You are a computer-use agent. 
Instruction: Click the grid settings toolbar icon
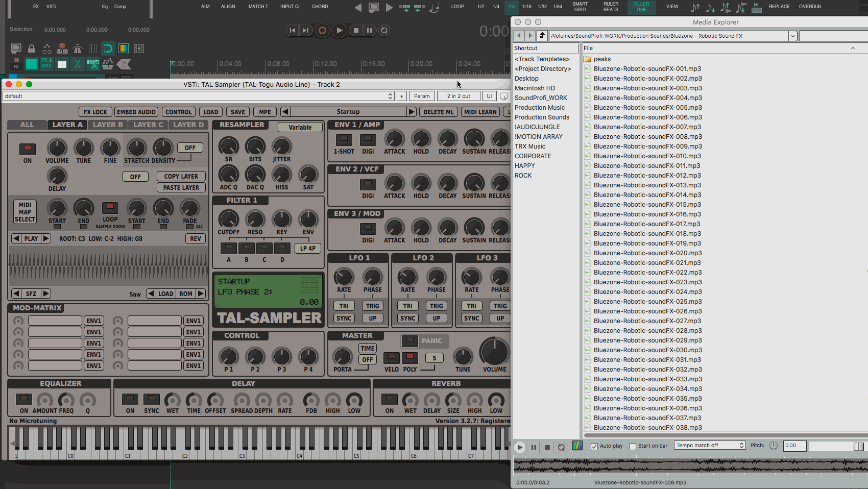coord(139,48)
